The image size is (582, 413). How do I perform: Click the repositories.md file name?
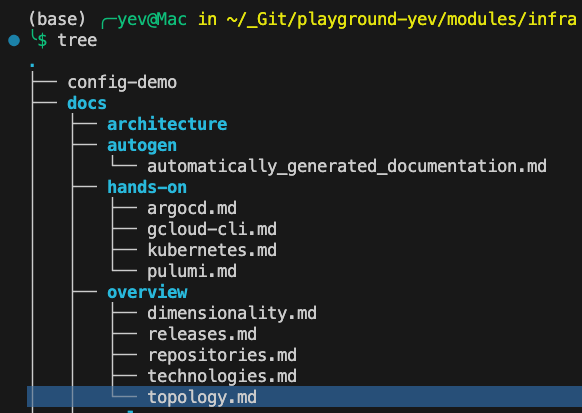coord(222,355)
